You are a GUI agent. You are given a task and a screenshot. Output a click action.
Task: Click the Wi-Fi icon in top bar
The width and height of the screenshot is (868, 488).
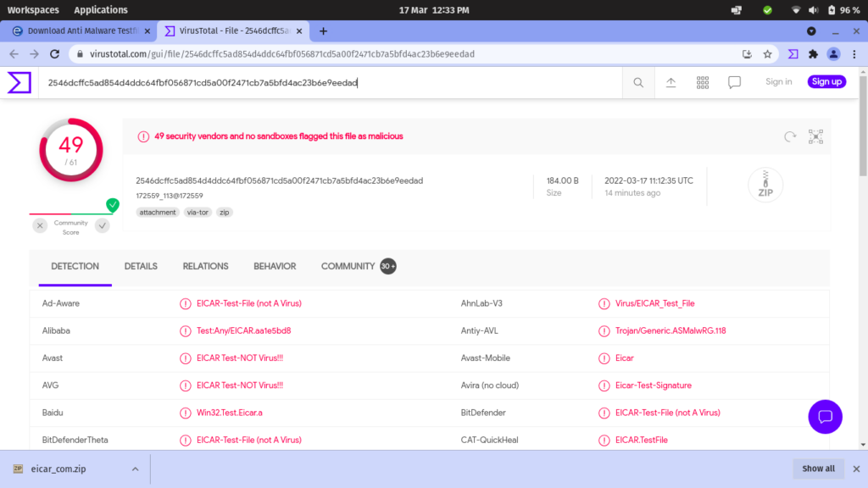pos(795,10)
